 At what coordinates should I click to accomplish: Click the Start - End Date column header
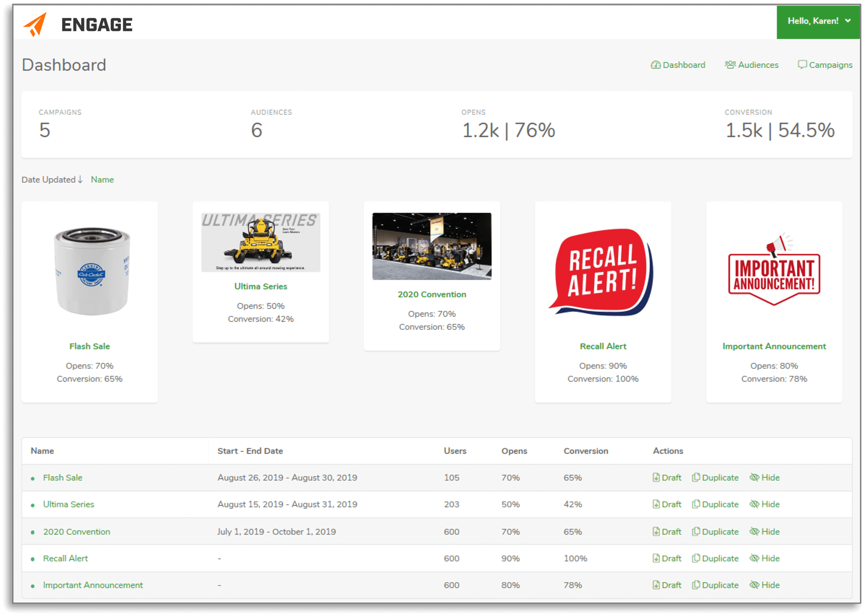[x=250, y=451]
